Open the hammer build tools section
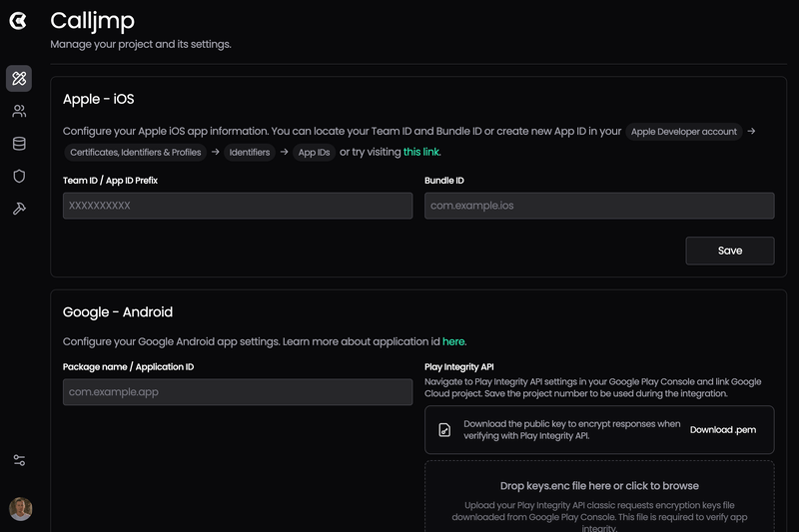The image size is (799, 532). (19, 209)
